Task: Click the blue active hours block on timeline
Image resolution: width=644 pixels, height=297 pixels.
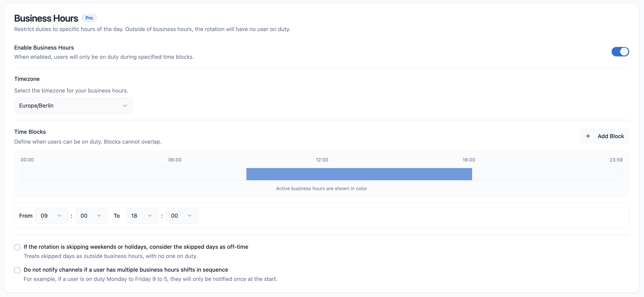Action: (x=359, y=174)
